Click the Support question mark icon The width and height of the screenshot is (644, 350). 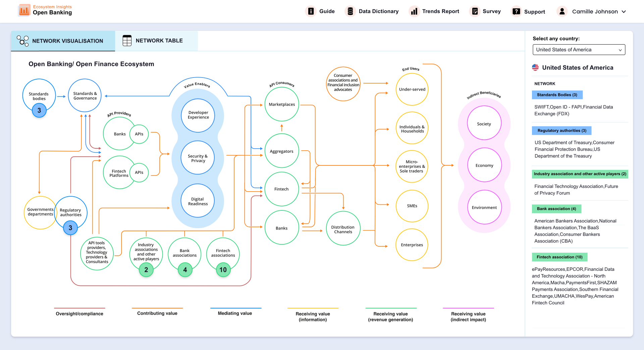pos(516,11)
